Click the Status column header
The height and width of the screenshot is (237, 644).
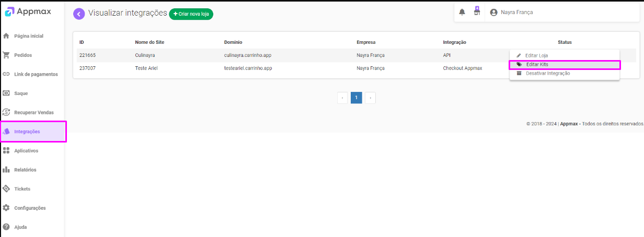pyautogui.click(x=565, y=42)
